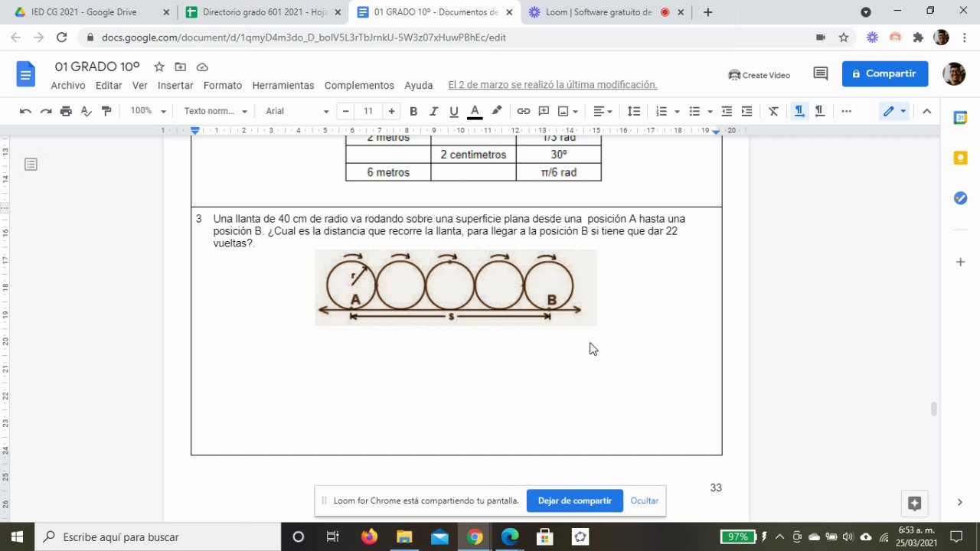Click the redo icon in toolbar
Viewport: 980px width, 551px height.
coord(46,111)
